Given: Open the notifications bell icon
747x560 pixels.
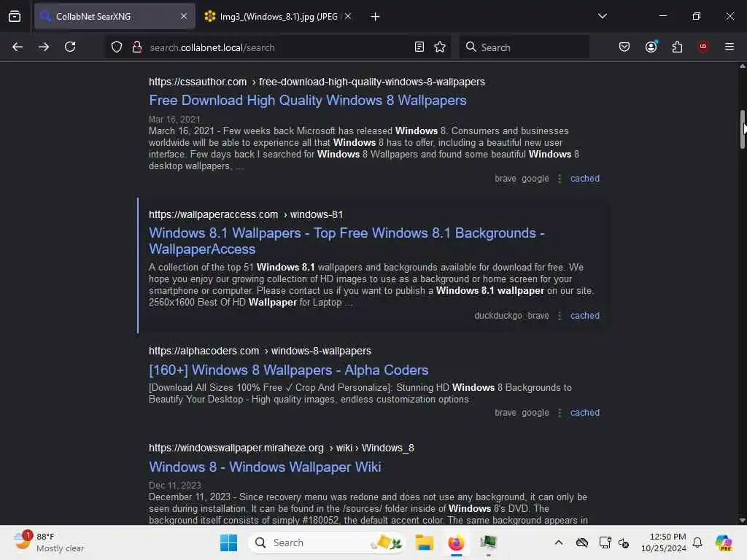Looking at the screenshot, I should pyautogui.click(x=697, y=542).
